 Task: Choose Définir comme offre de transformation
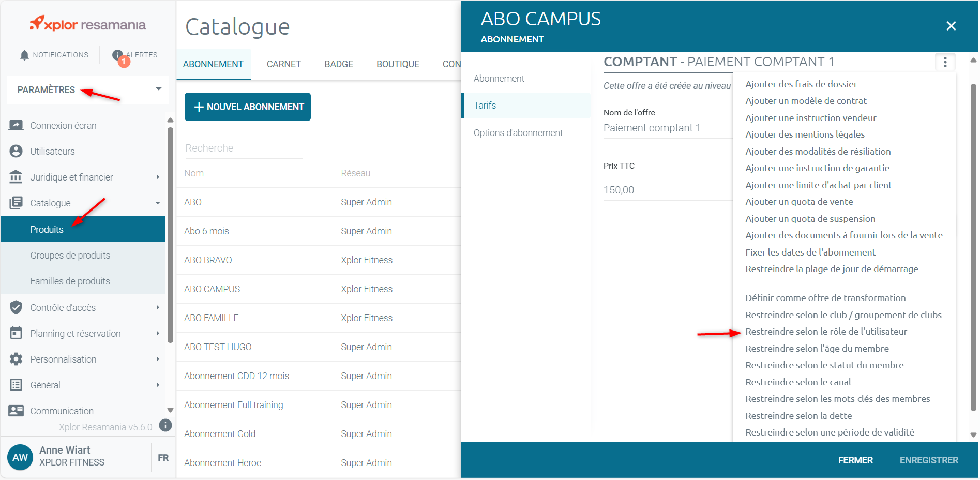[x=825, y=298]
